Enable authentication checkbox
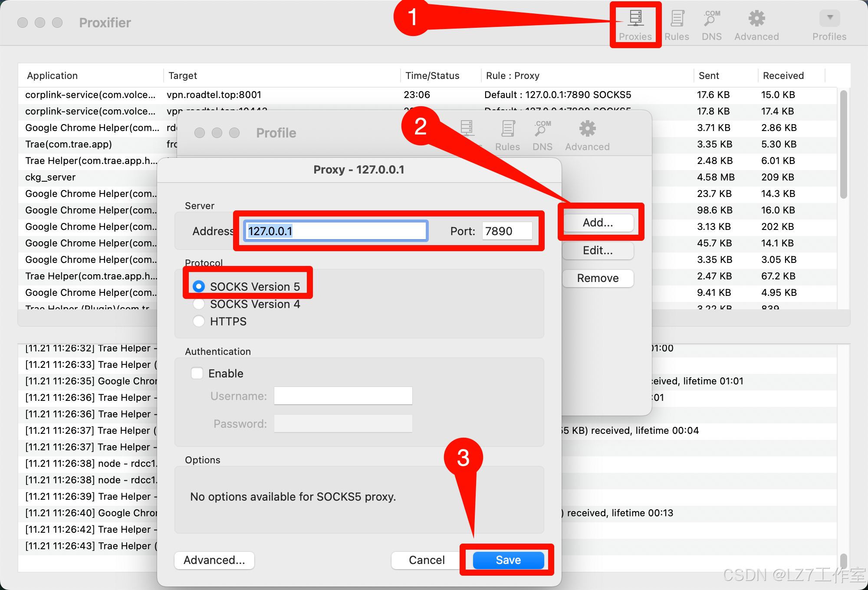 [x=197, y=373]
